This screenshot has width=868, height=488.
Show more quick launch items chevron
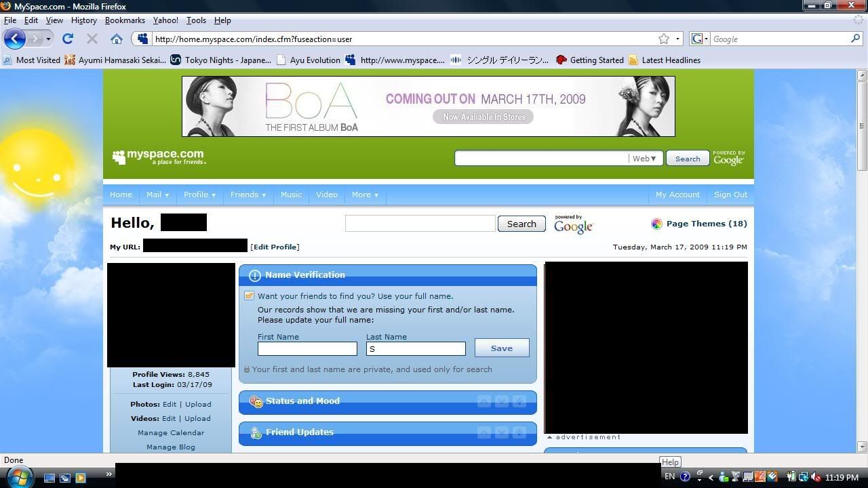[x=108, y=474]
